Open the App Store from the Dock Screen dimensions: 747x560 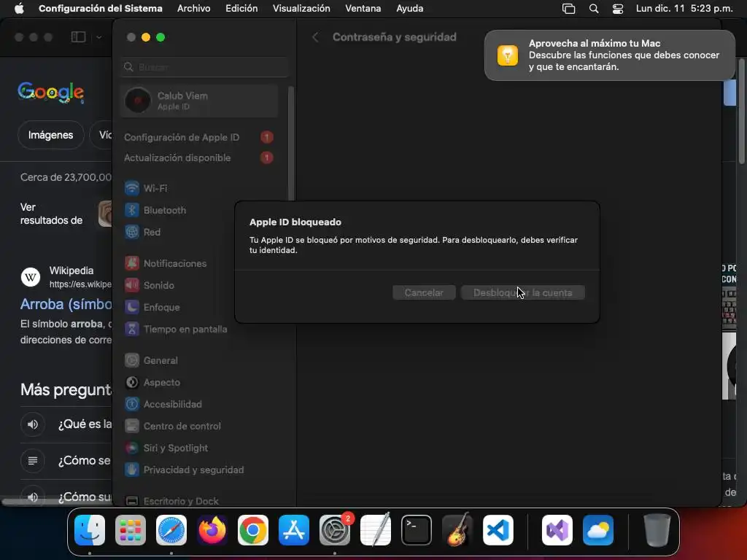(x=294, y=530)
